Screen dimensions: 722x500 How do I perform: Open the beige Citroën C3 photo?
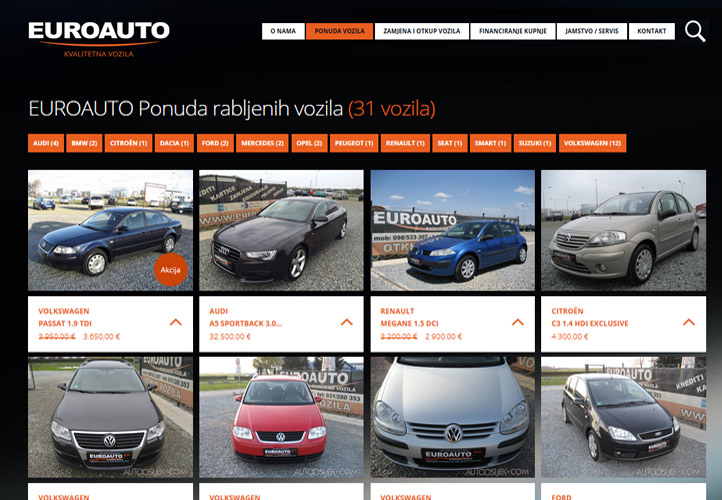(x=623, y=230)
